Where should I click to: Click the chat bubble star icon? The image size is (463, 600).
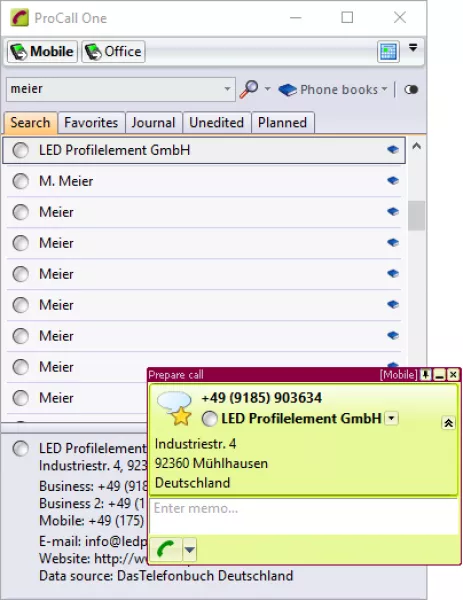[x=175, y=408]
